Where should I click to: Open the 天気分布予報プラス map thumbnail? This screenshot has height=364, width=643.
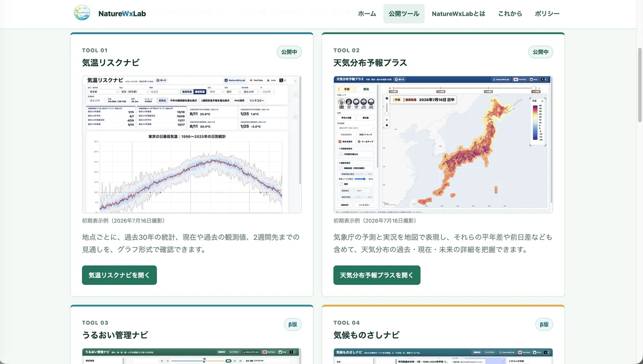443,145
